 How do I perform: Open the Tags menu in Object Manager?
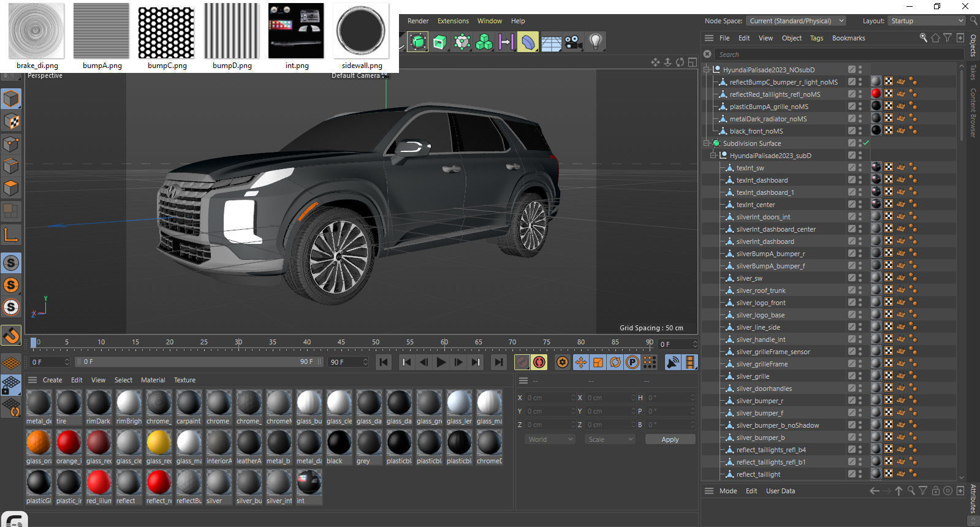coord(816,38)
